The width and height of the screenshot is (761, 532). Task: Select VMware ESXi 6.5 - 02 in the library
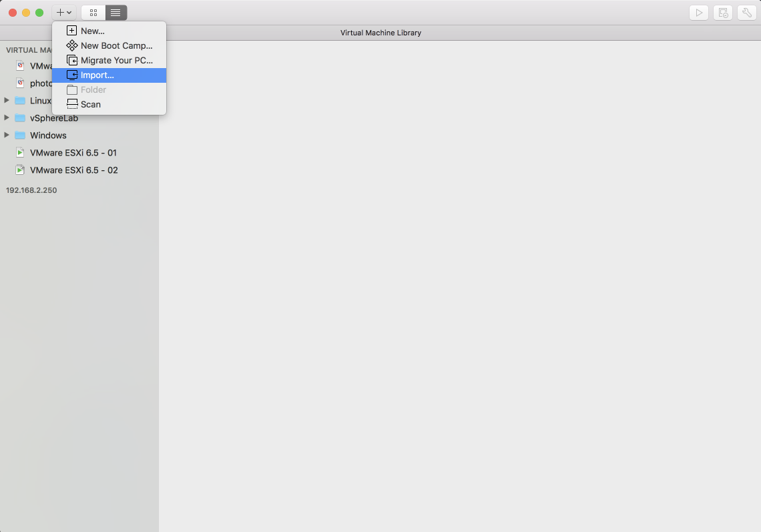[73, 170]
